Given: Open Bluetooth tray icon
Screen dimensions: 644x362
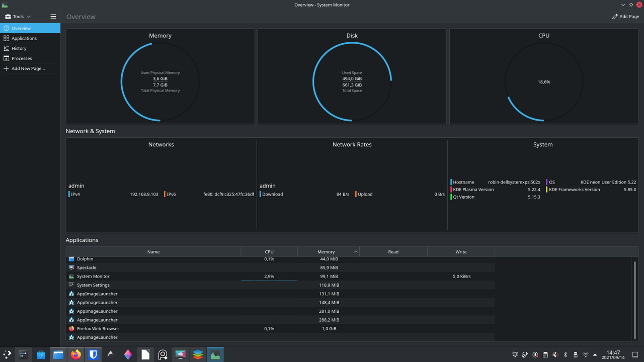Looking at the screenshot, I should coord(566,355).
